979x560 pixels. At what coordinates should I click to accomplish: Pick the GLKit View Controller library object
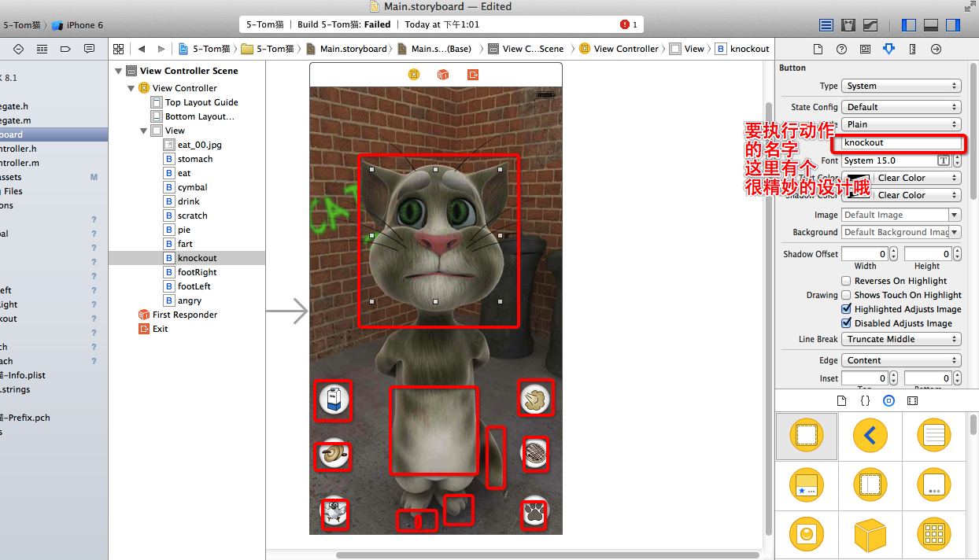(807, 535)
